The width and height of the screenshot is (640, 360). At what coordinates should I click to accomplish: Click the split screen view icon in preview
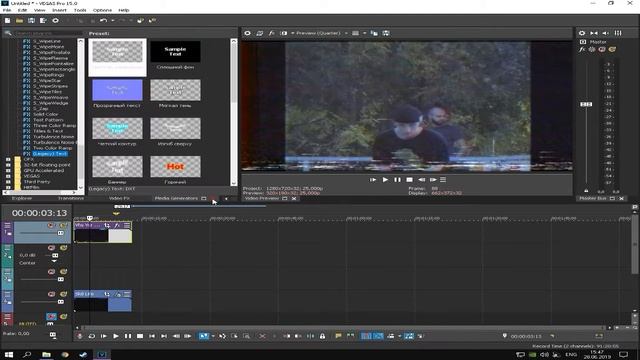tap(283, 33)
